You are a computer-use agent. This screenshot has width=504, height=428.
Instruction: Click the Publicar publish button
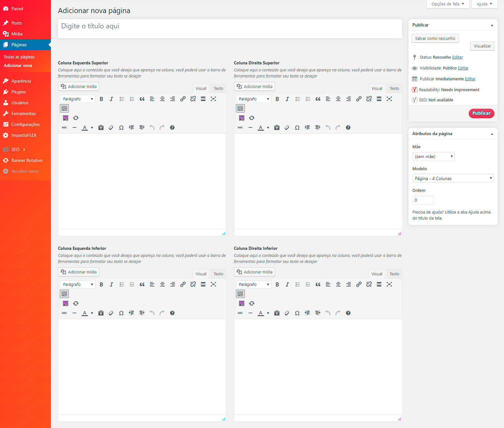click(481, 113)
